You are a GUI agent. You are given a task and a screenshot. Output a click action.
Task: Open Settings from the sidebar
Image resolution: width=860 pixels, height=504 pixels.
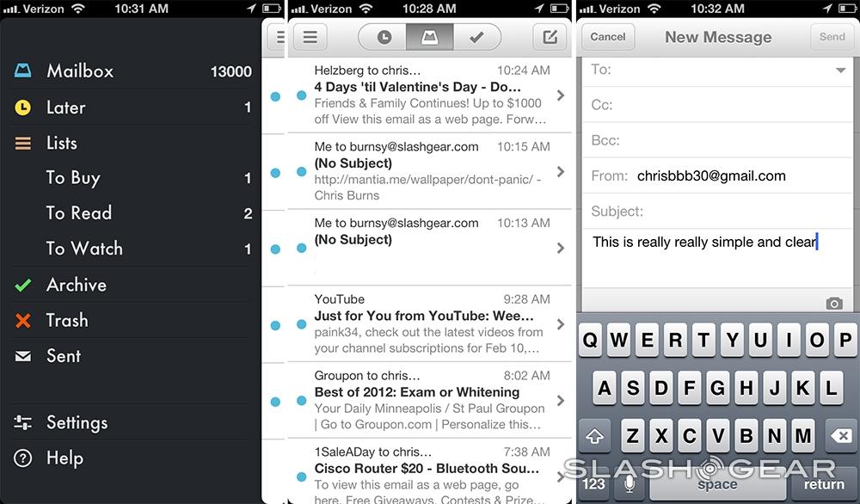click(x=77, y=422)
